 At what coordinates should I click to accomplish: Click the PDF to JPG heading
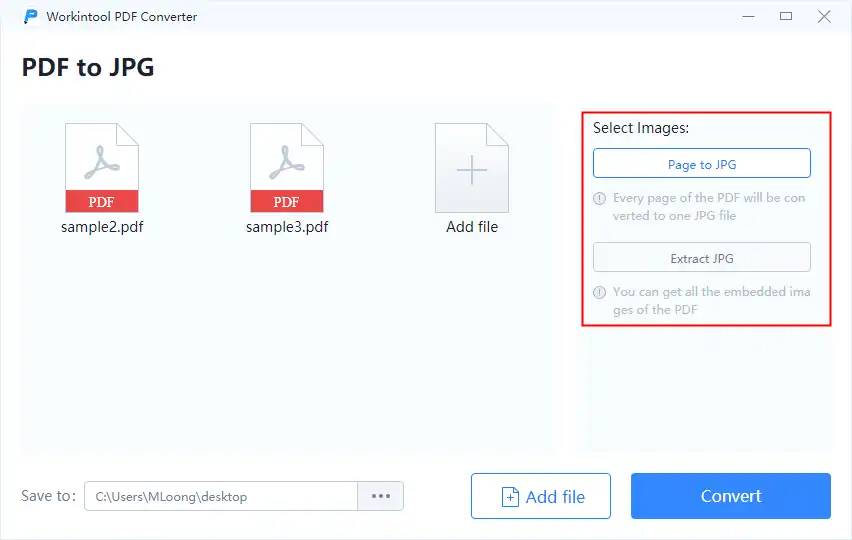click(87, 67)
